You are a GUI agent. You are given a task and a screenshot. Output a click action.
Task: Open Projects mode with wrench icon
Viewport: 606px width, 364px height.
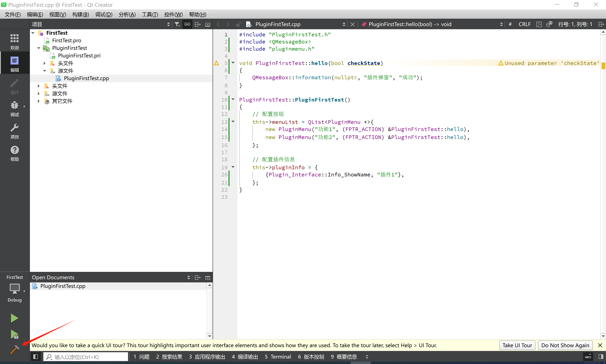point(15,131)
